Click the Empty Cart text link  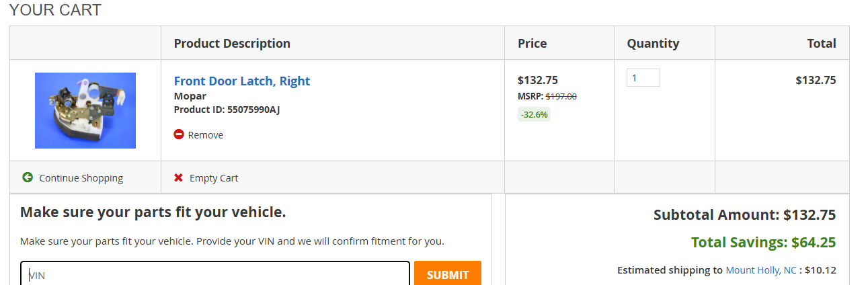pos(214,178)
